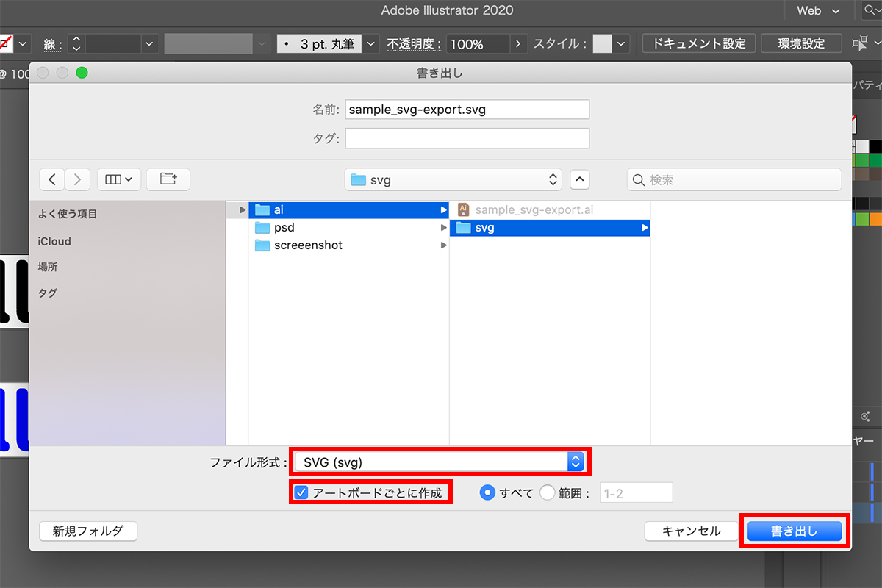This screenshot has width=882, height=588.
Task: Select the 範囲 radio button
Action: [547, 492]
